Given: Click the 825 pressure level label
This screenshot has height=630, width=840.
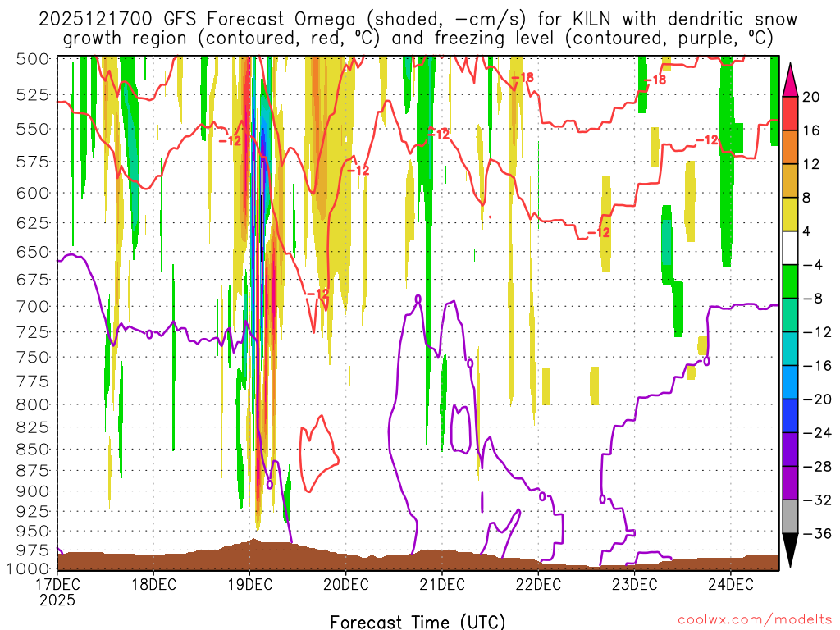Looking at the screenshot, I should click(x=33, y=427).
